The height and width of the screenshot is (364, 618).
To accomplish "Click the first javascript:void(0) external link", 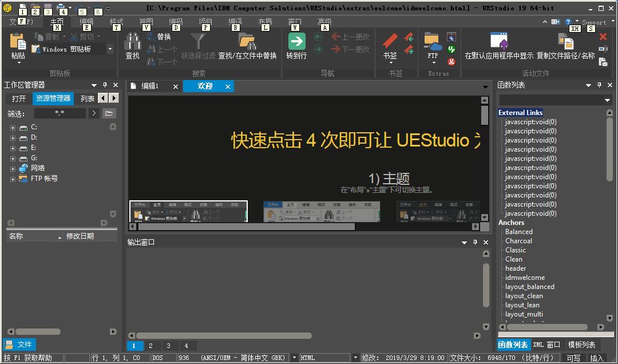I will tap(529, 121).
